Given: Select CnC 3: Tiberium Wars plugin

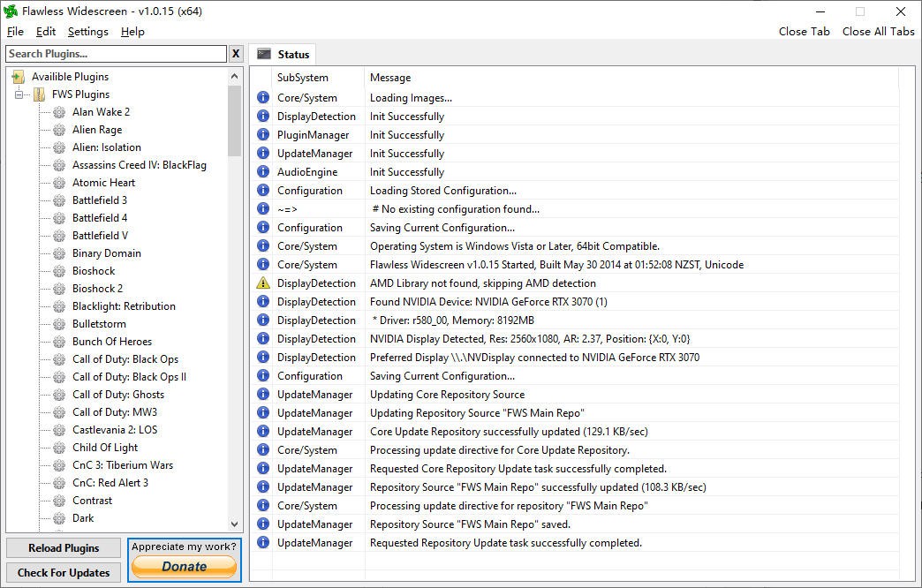Looking at the screenshot, I should point(122,465).
